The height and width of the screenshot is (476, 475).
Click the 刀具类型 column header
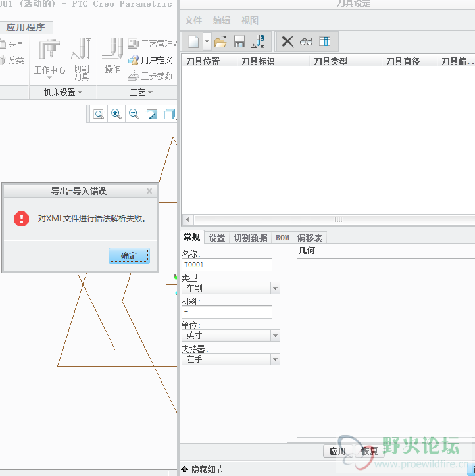tap(345, 61)
